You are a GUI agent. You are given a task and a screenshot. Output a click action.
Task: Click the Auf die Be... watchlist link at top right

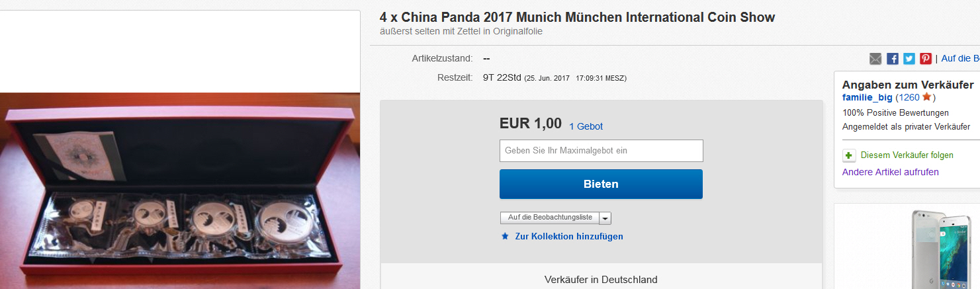(x=960, y=58)
